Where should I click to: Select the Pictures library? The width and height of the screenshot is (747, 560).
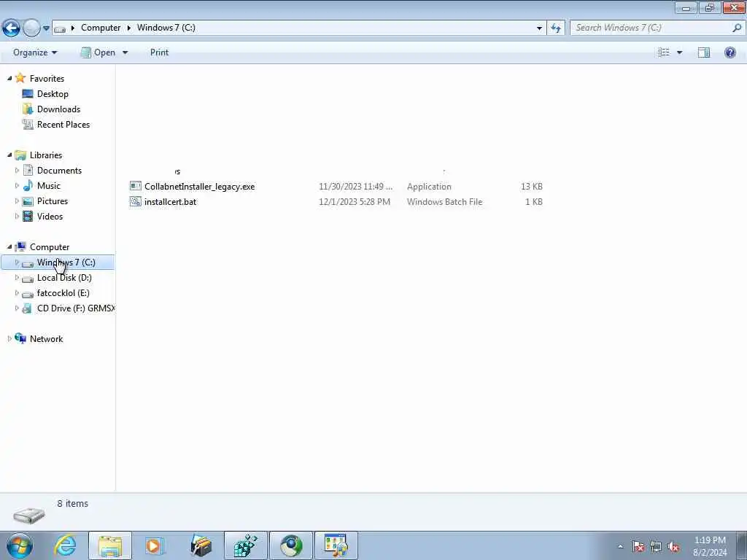53,201
